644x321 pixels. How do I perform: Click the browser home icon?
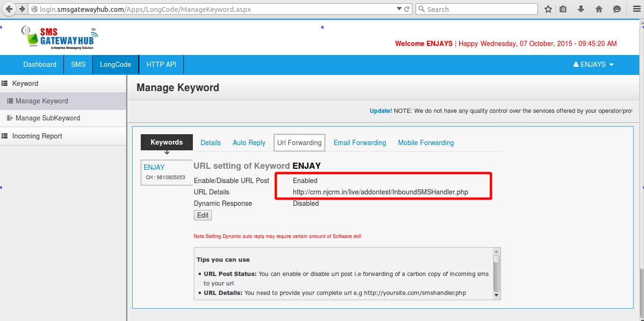click(x=599, y=9)
